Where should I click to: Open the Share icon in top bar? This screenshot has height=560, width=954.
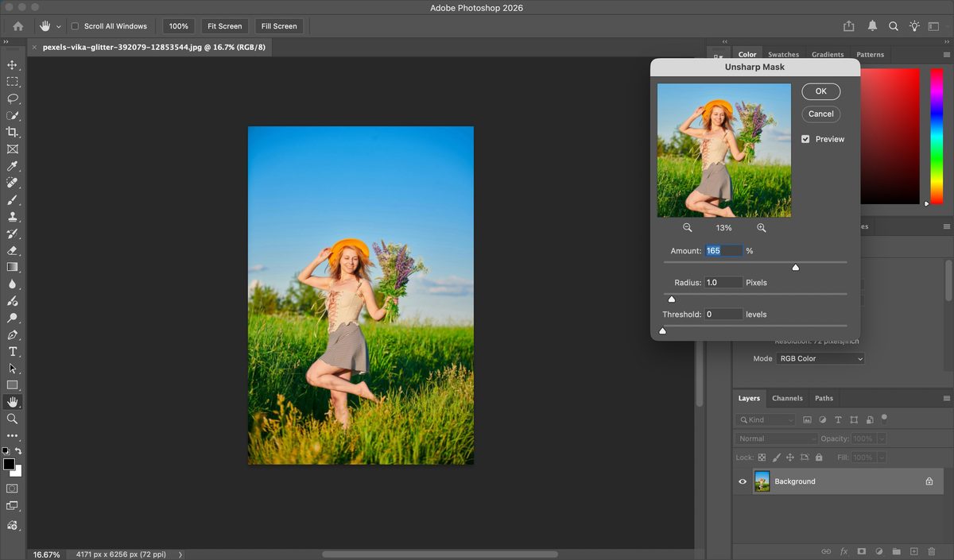[x=849, y=26]
